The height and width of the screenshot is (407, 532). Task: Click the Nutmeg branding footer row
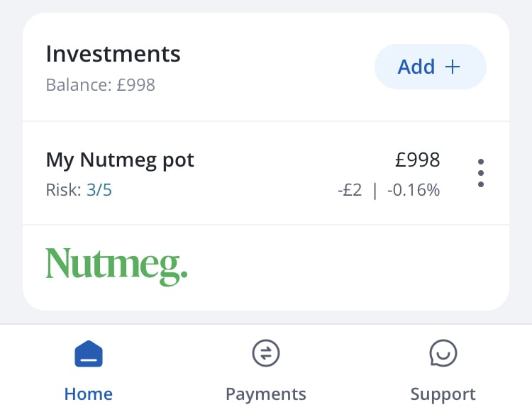(266, 267)
